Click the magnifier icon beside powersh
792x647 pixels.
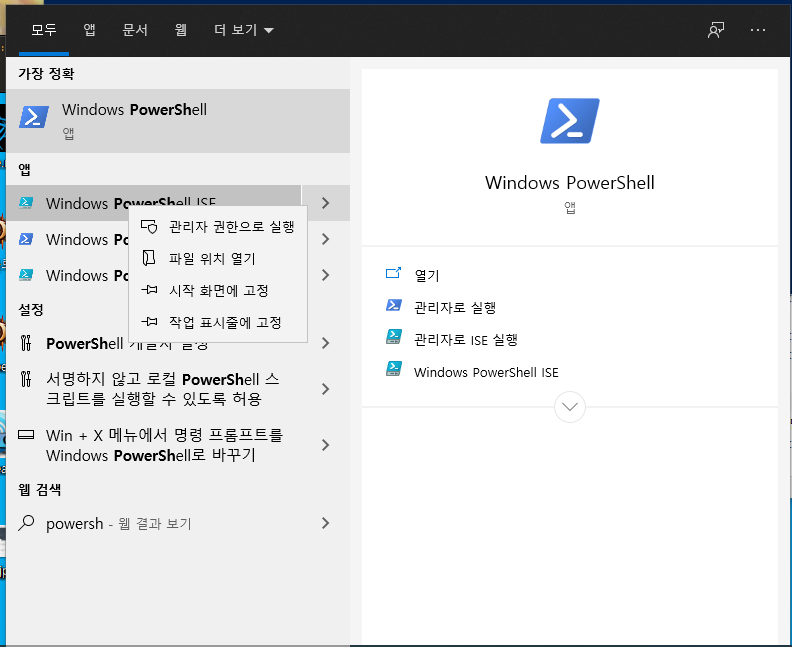[x=26, y=523]
